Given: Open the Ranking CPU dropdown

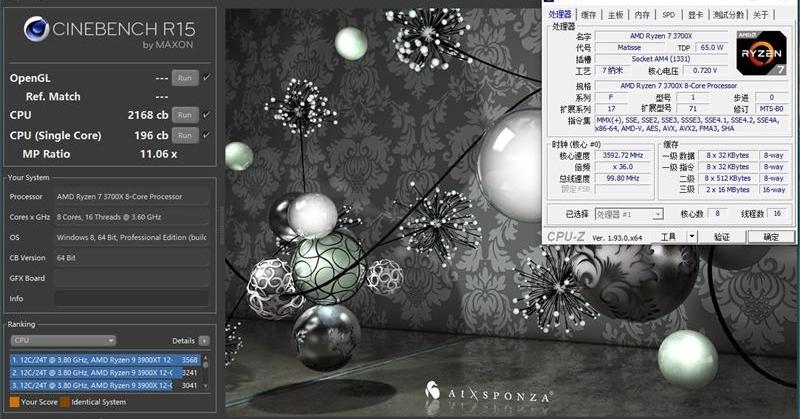Looking at the screenshot, I should pyautogui.click(x=63, y=340).
